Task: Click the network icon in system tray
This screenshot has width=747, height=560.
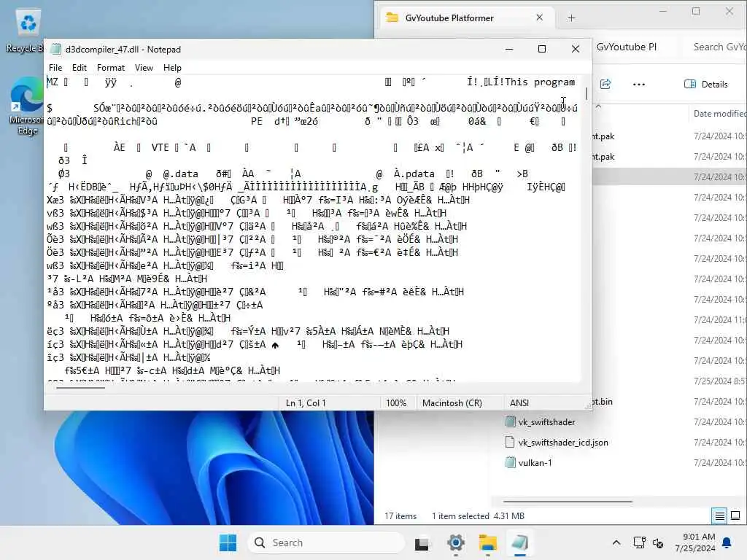Action: [x=639, y=542]
